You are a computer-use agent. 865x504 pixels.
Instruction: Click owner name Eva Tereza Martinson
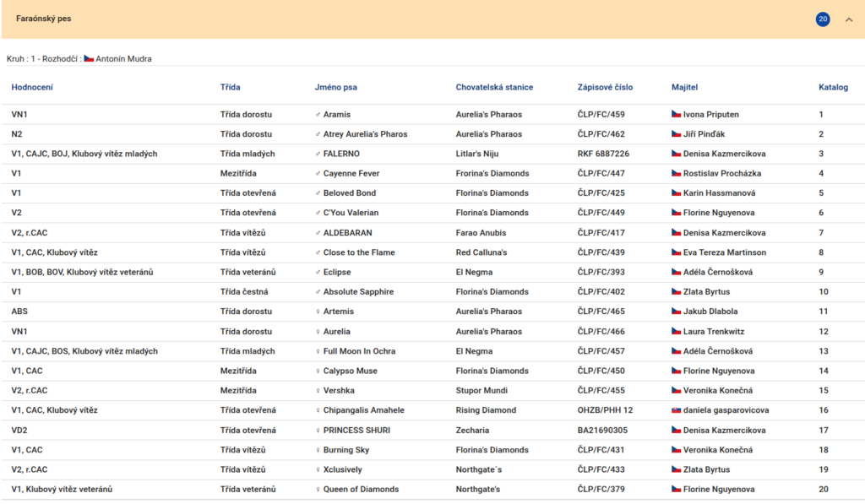coord(725,252)
